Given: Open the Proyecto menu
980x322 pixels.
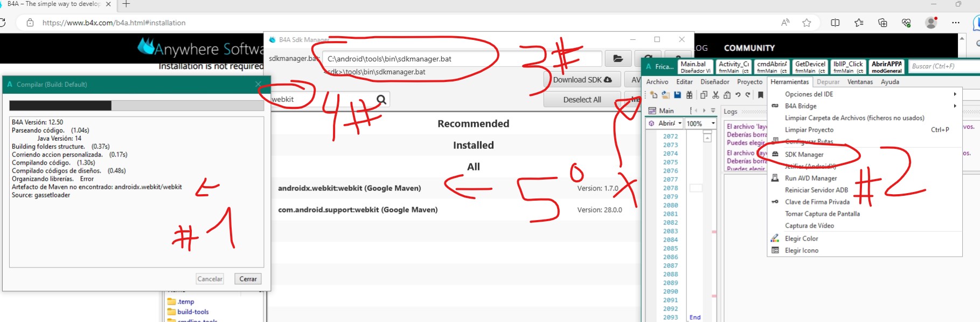Looking at the screenshot, I should point(749,82).
